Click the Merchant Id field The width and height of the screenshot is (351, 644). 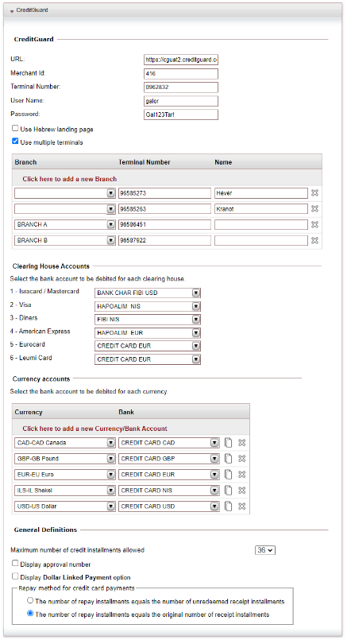(x=181, y=73)
